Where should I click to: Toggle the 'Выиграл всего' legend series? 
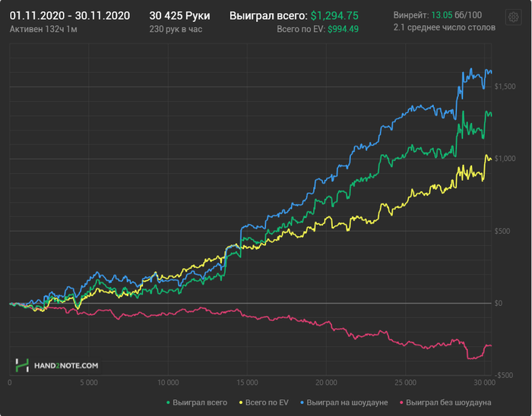pyautogui.click(x=197, y=402)
